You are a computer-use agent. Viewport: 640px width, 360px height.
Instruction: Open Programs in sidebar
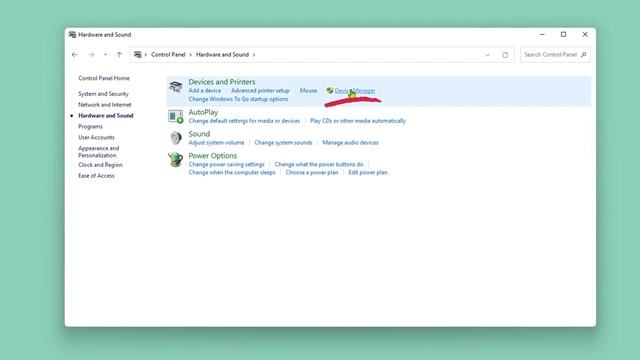click(91, 127)
